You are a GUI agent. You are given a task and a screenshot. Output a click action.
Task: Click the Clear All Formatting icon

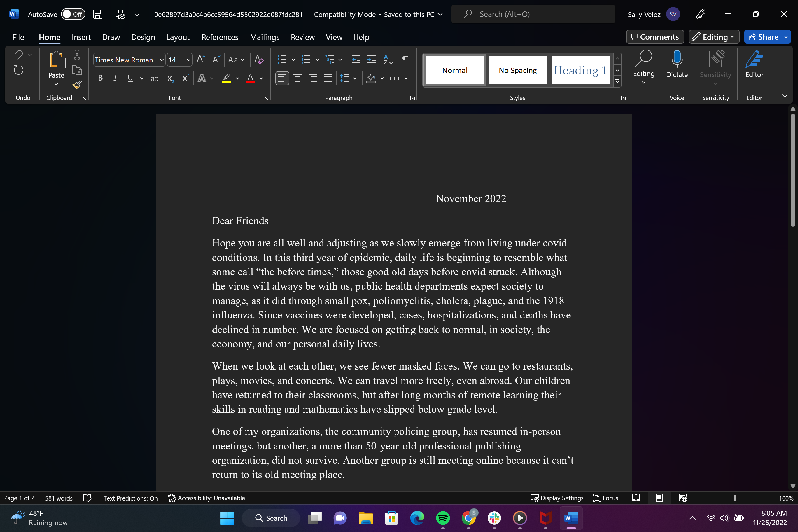pos(258,60)
